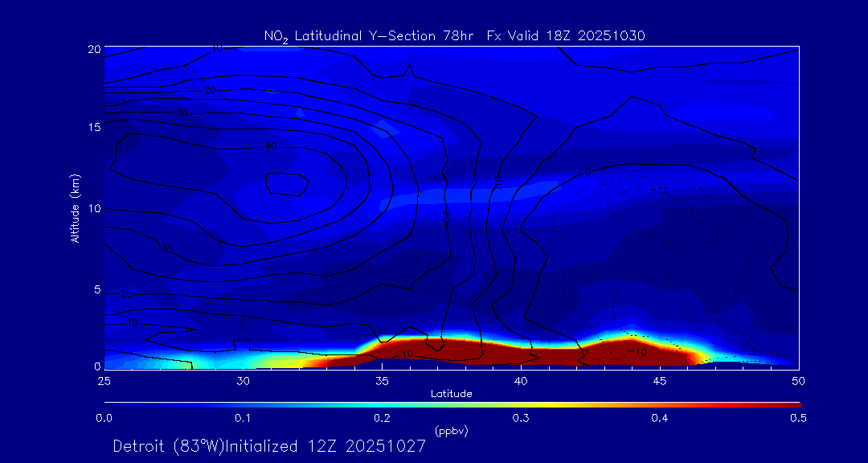Click the '0.3' color bar label
Image resolution: width=868 pixels, height=463 pixels.
522,419
